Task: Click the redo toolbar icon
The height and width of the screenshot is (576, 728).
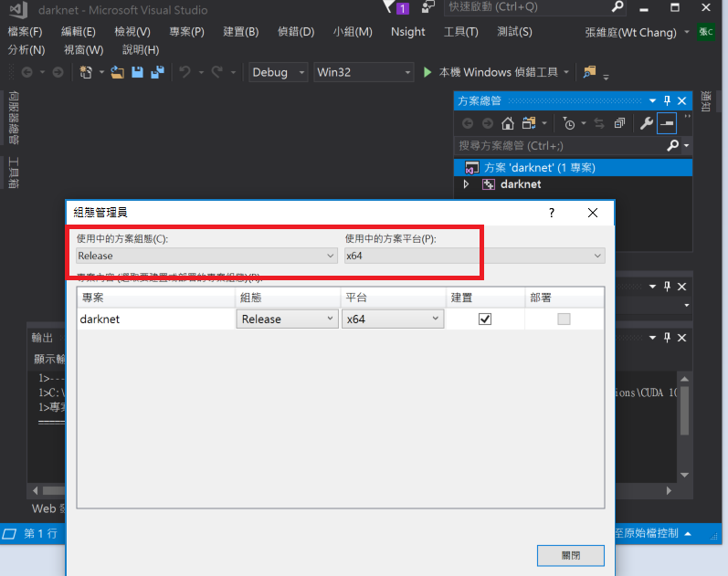Action: [216, 72]
